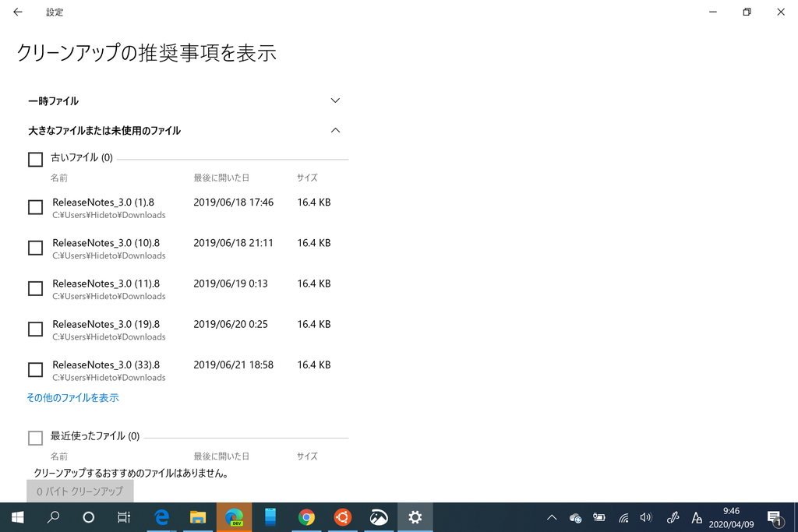Open the Windows Start menu
Image resolution: width=798 pixels, height=532 pixels.
16,516
